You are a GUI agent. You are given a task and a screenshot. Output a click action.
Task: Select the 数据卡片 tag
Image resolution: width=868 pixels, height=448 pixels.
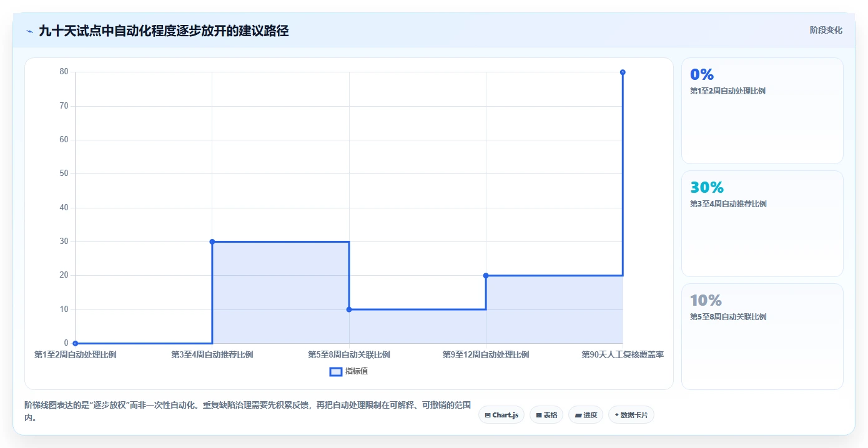(631, 415)
